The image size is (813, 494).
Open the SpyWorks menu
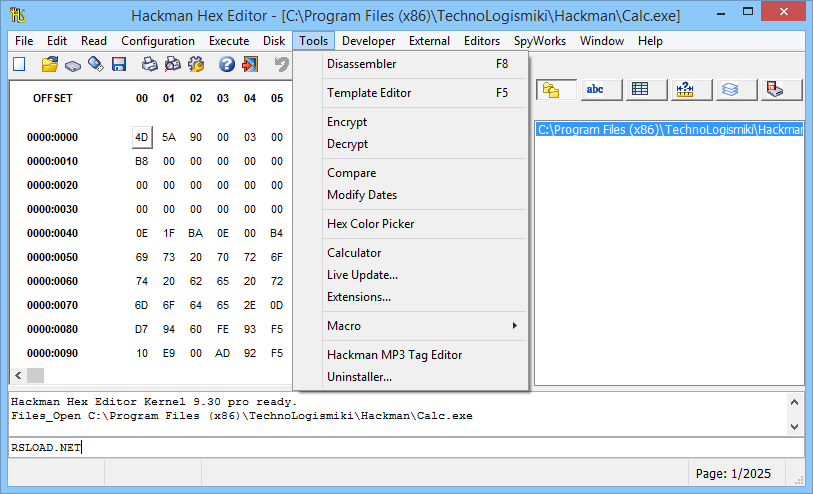(x=539, y=41)
